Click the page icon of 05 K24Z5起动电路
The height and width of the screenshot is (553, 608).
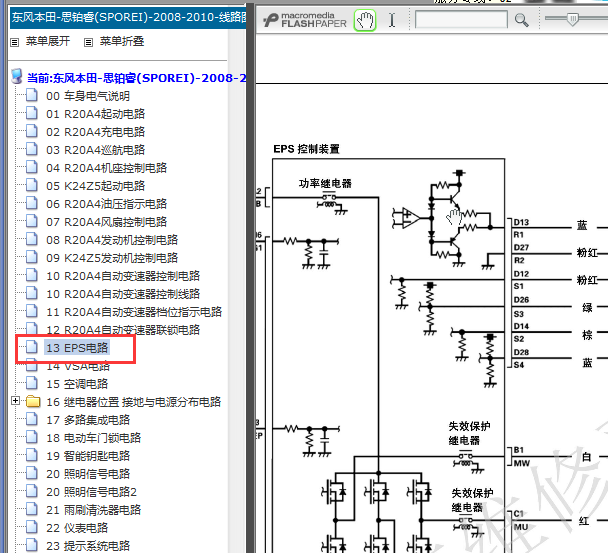click(32, 185)
